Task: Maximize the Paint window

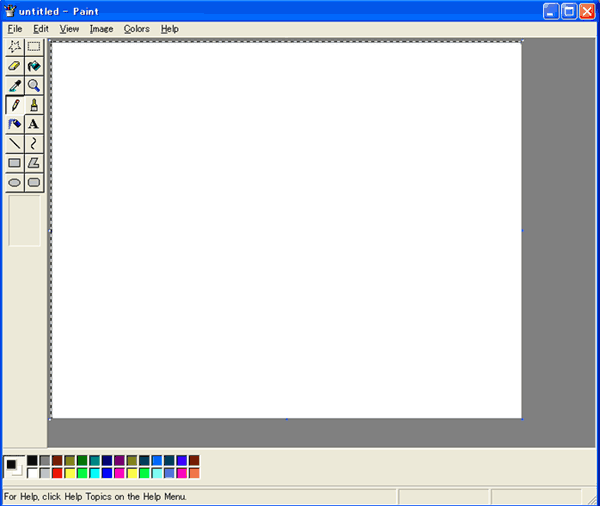Action: (x=569, y=11)
